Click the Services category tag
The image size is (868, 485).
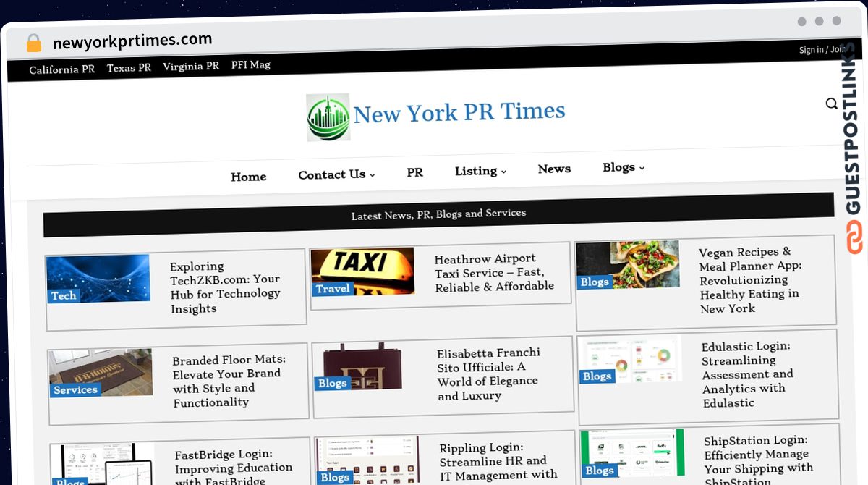[x=75, y=389]
